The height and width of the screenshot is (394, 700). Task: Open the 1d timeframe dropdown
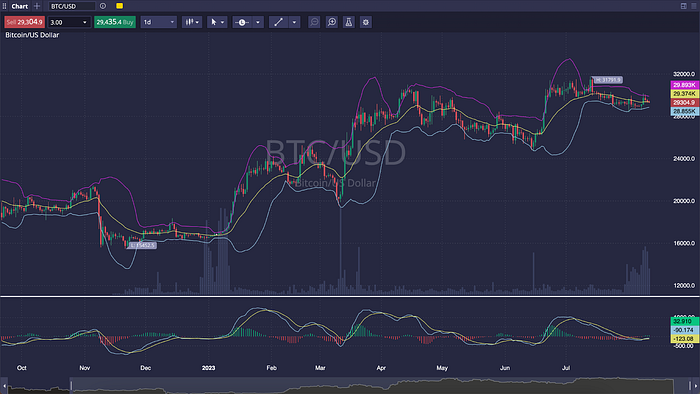(x=158, y=22)
